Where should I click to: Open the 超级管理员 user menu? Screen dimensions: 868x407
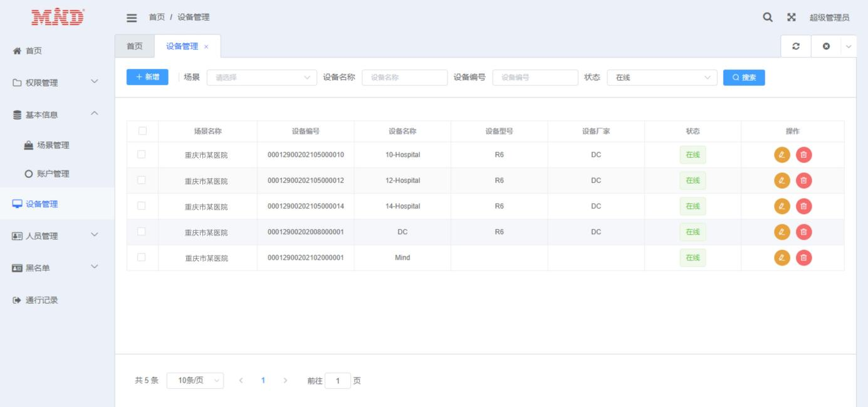829,18
